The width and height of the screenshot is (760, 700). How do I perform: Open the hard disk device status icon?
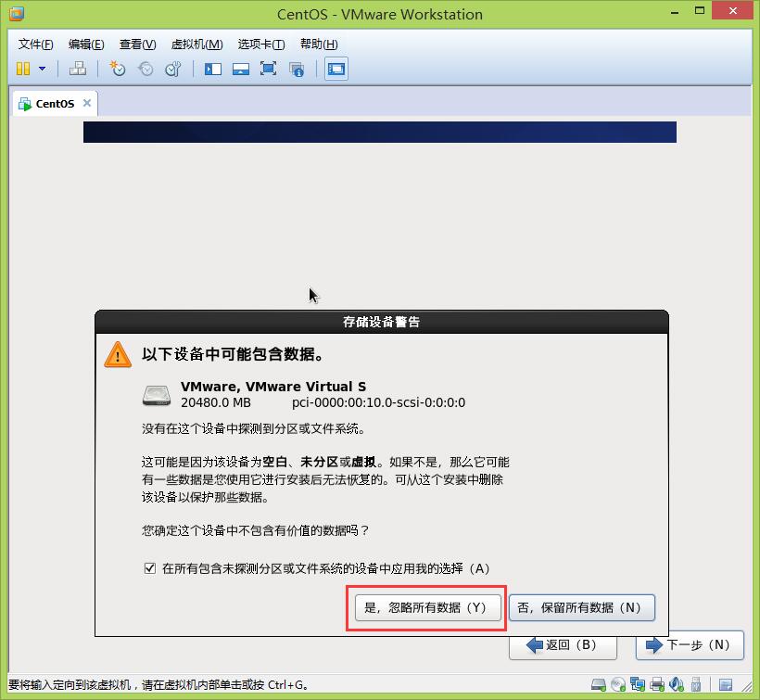pos(597,686)
